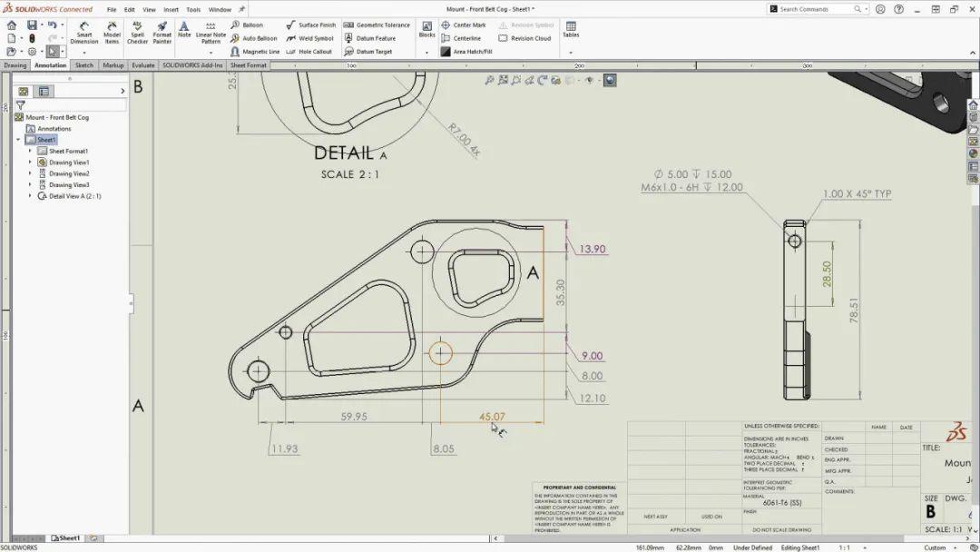
Task: Switch to the Sketch ribbon tab
Action: pyautogui.click(x=83, y=64)
